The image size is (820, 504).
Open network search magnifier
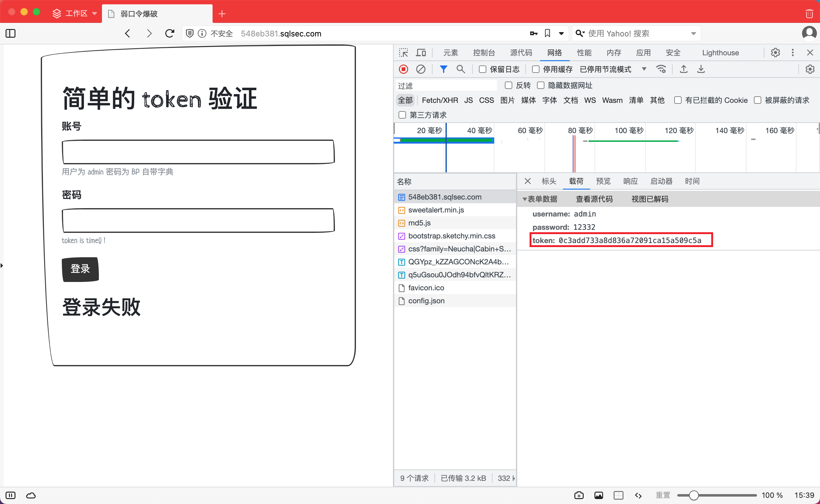pyautogui.click(x=461, y=69)
